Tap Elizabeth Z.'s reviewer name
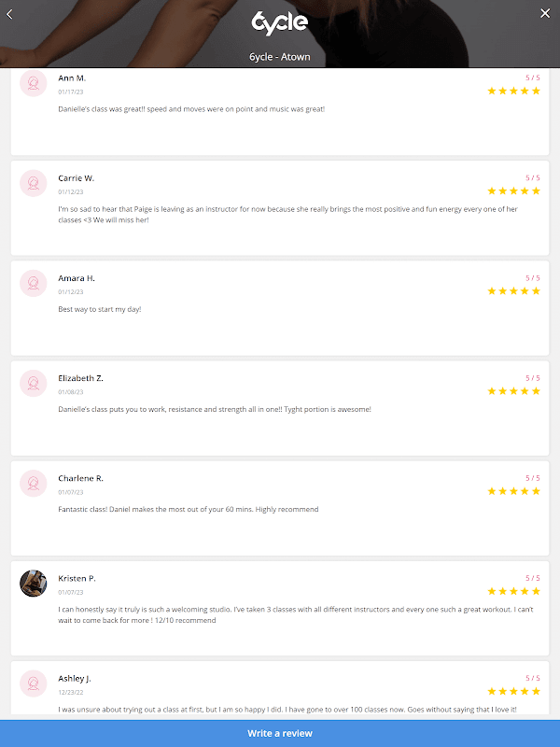 coord(80,378)
